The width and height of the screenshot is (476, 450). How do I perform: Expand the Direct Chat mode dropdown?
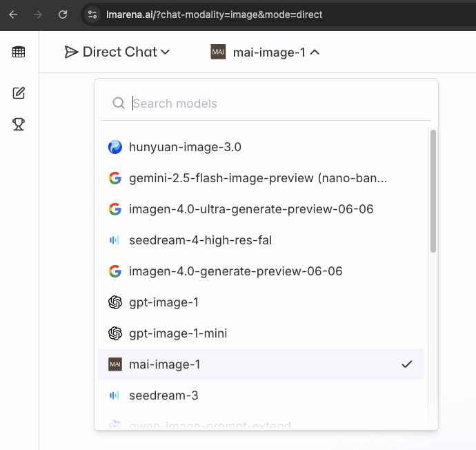[117, 52]
